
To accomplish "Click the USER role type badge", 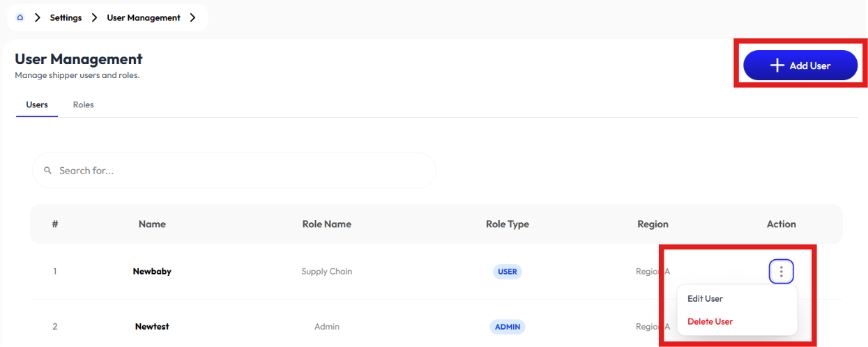I will point(508,272).
